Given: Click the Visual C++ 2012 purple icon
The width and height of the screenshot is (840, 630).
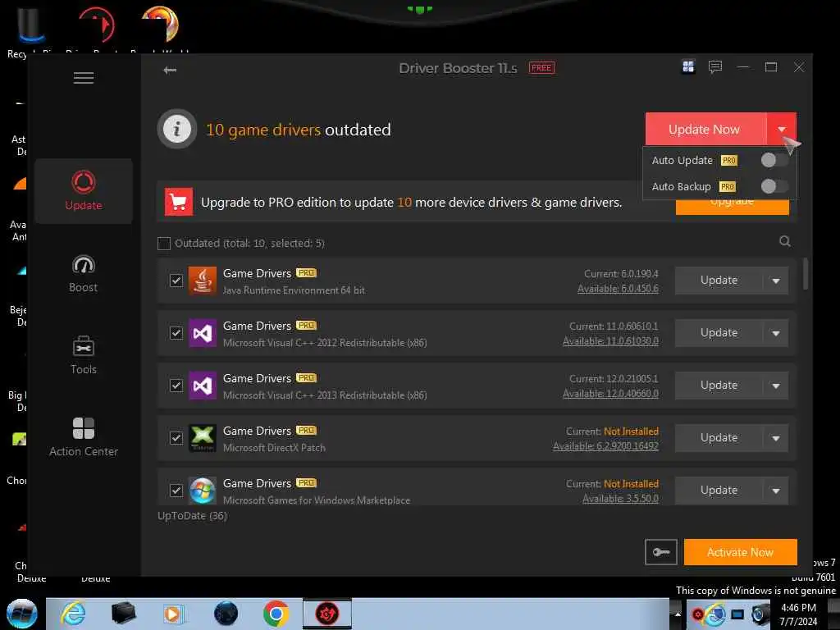Looking at the screenshot, I should (203, 333).
